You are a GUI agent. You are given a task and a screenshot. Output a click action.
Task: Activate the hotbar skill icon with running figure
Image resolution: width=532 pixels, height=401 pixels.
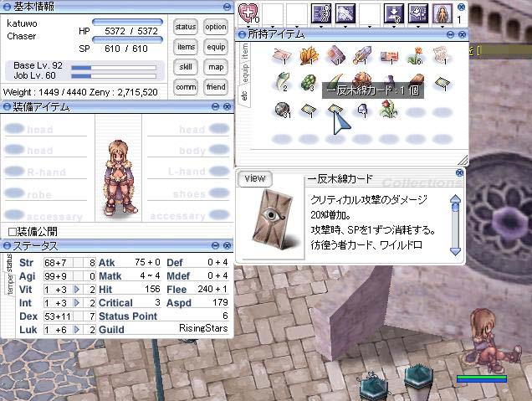point(321,13)
